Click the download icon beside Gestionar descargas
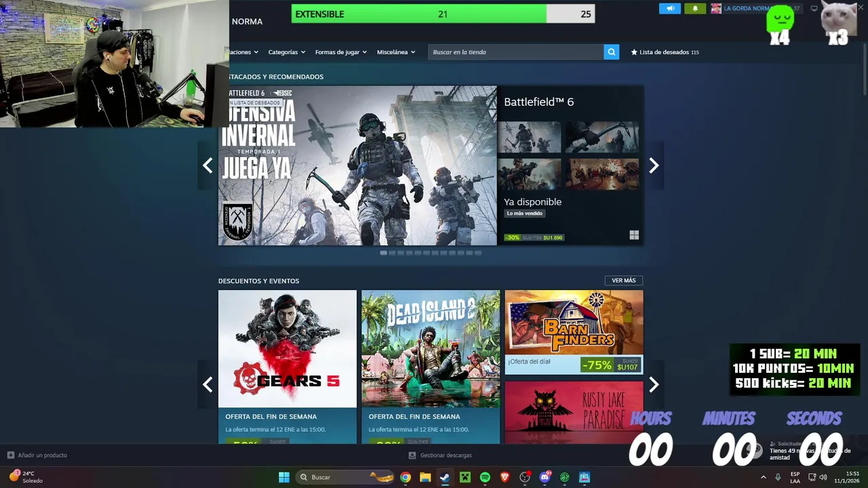Image resolution: width=868 pixels, height=488 pixels. 412,455
